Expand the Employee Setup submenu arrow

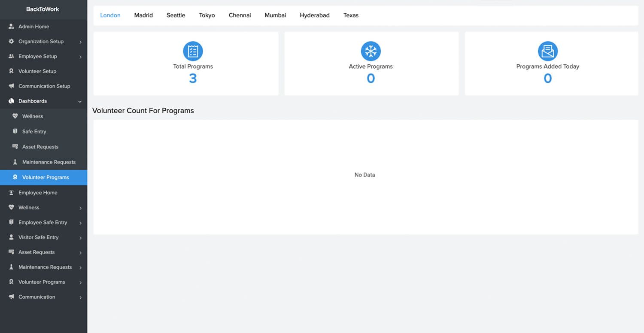pyautogui.click(x=80, y=57)
